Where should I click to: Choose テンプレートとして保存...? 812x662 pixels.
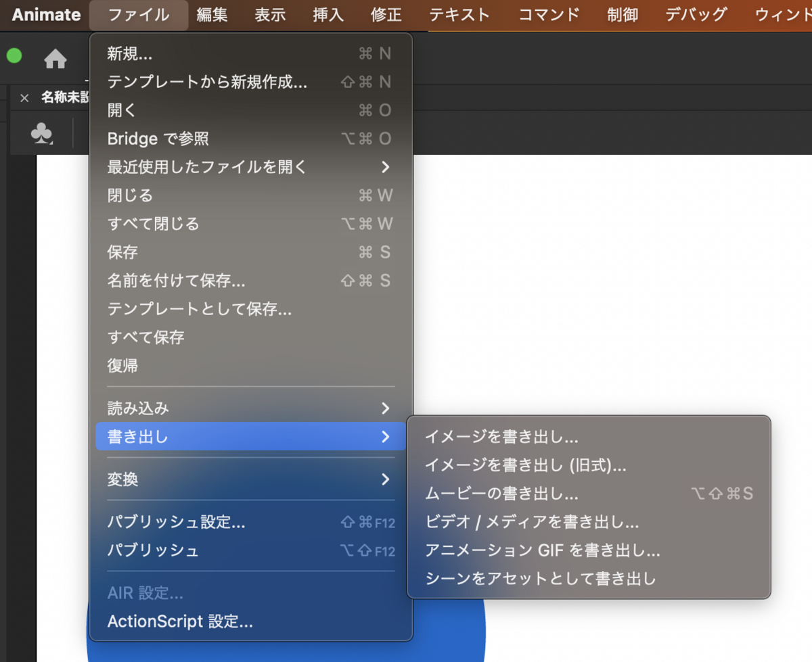[251, 309]
